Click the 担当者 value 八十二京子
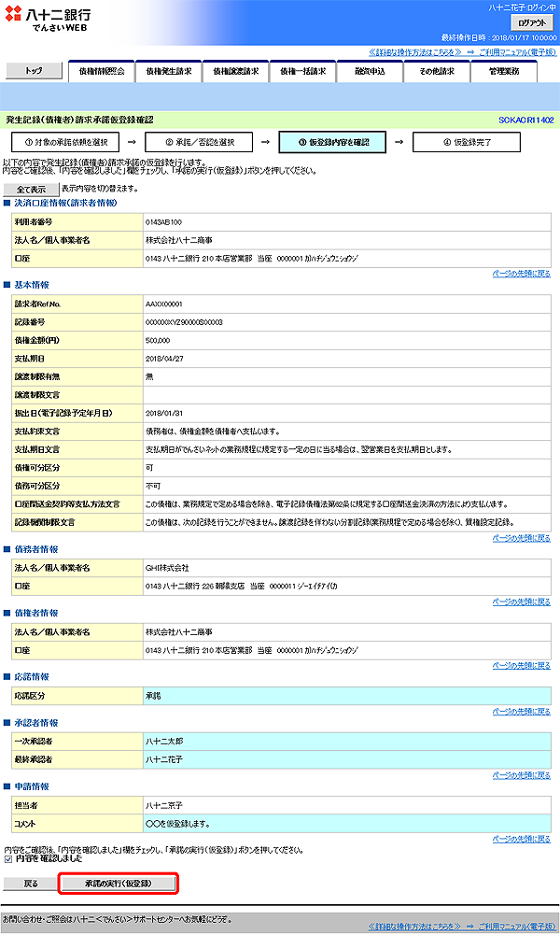Image resolution: width=560 pixels, height=934 pixels. point(164,805)
